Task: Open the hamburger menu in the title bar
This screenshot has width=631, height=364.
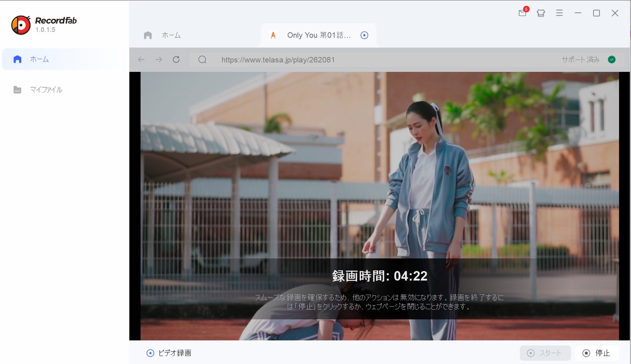Action: 560,13
